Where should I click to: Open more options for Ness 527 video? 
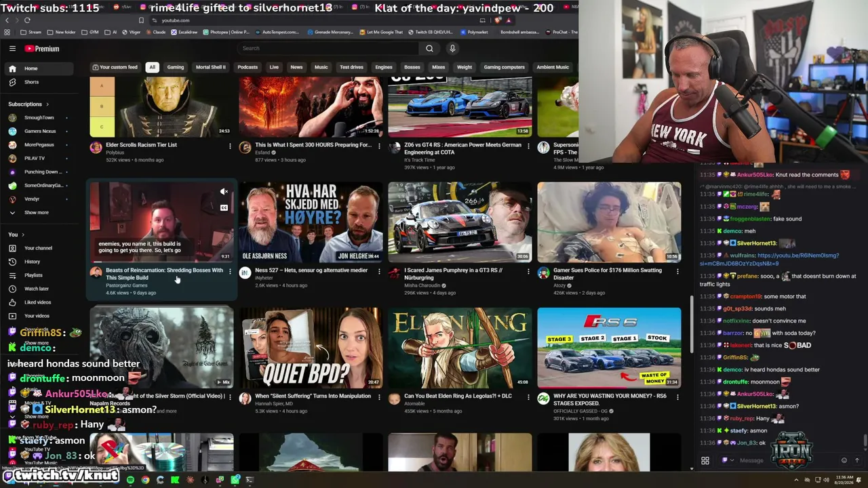click(x=379, y=271)
